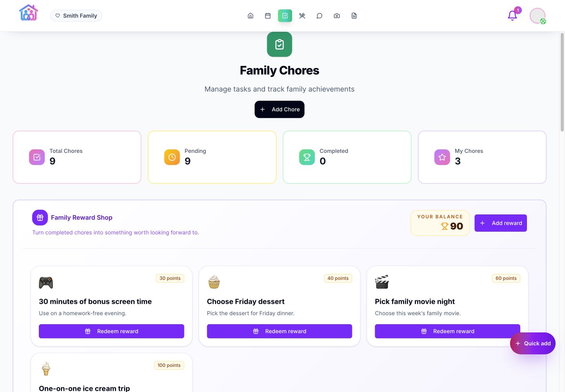This screenshot has width=565, height=392.
Task: Click the Pending clock icon
Action: (x=172, y=157)
